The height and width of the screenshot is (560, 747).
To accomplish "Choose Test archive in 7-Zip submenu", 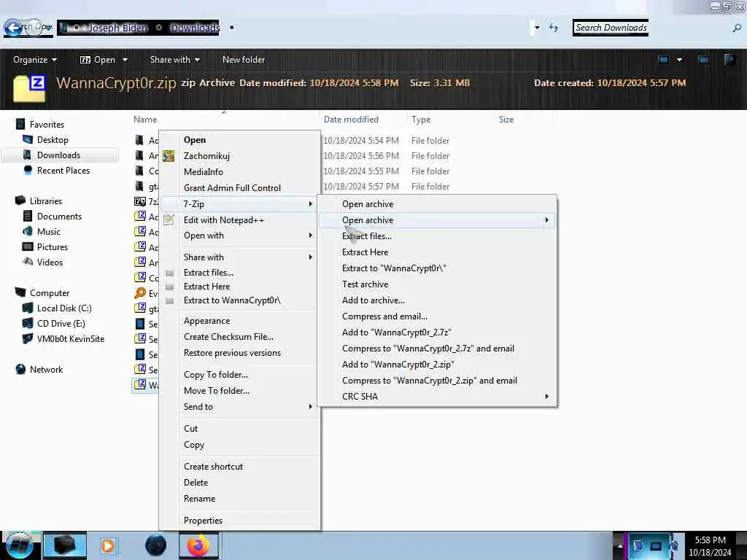I will click(365, 284).
